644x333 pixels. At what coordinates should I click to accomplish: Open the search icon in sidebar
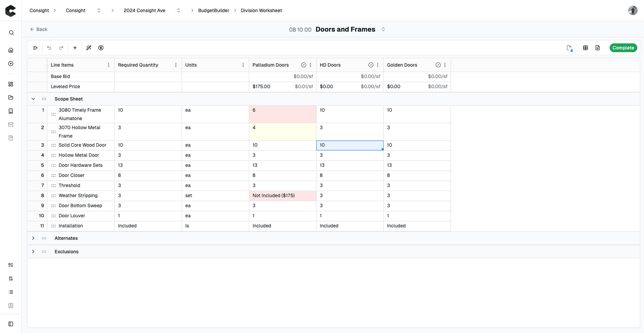(x=11, y=33)
